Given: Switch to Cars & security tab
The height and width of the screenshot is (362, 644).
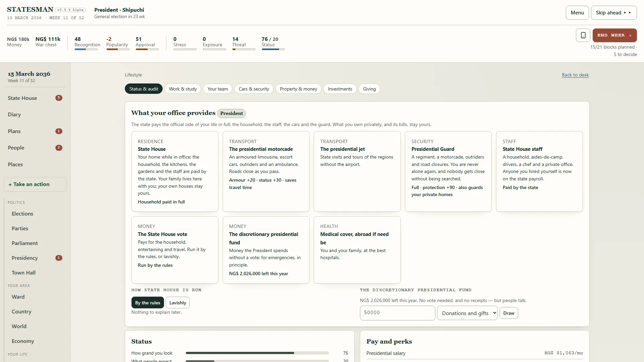Looking at the screenshot, I should tap(254, 89).
